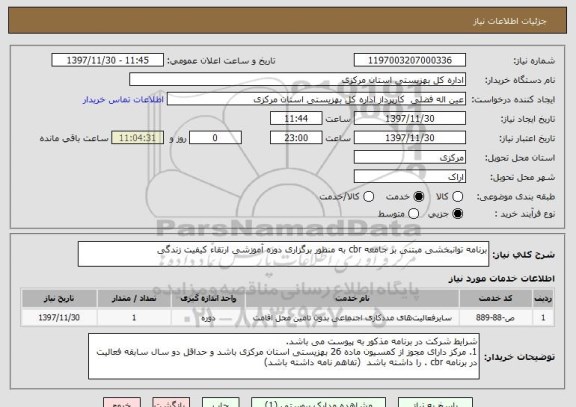Click the creation time field 11:44
Screen dimensions: 576x407
coord(296,119)
